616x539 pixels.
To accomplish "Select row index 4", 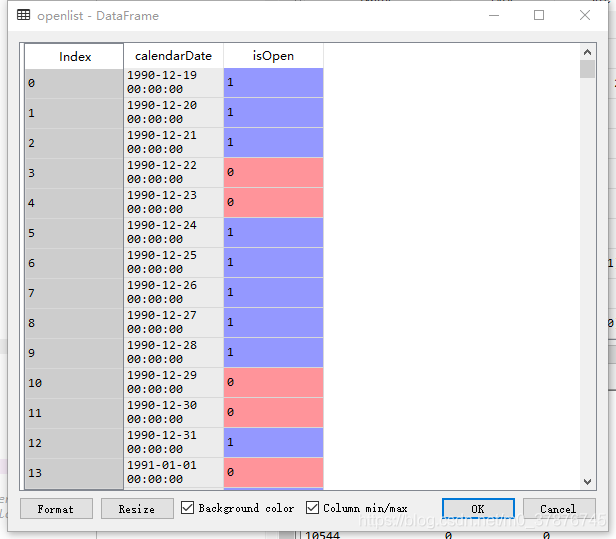I will pos(74,203).
